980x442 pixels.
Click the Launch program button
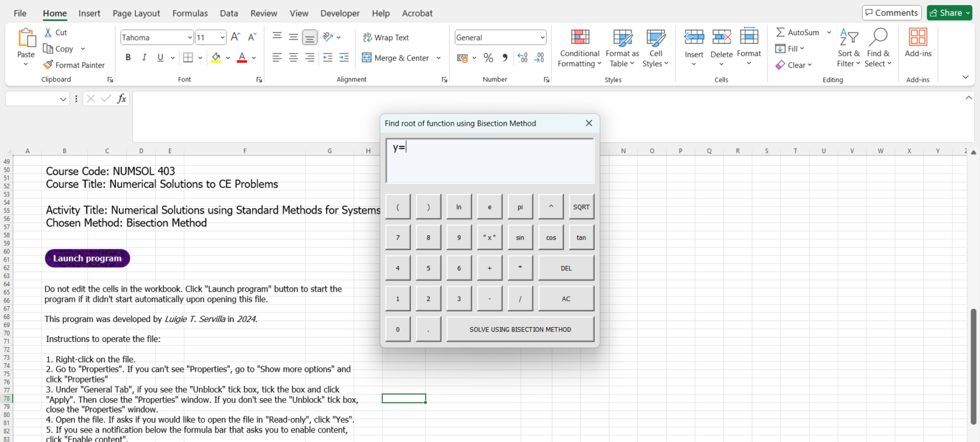click(x=87, y=258)
